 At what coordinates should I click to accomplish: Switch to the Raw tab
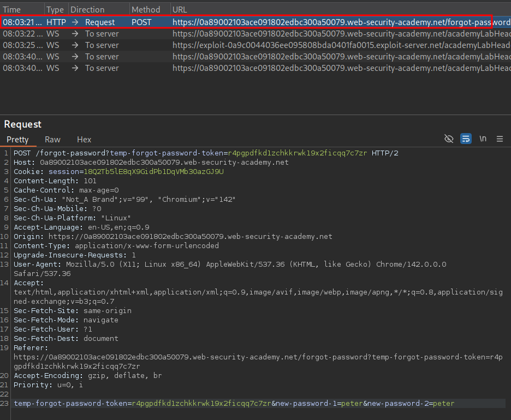(x=52, y=140)
